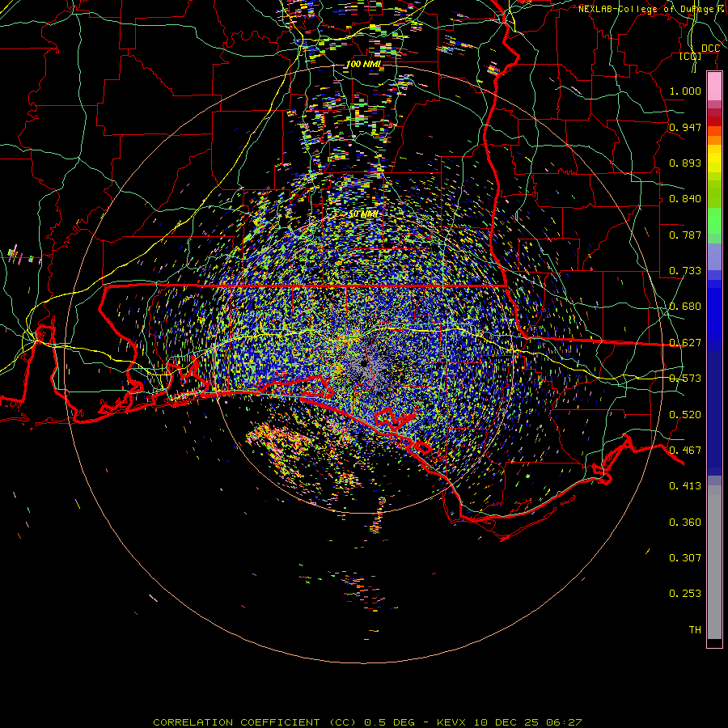
Task: Click the 0.413 legend value
Action: point(685,486)
